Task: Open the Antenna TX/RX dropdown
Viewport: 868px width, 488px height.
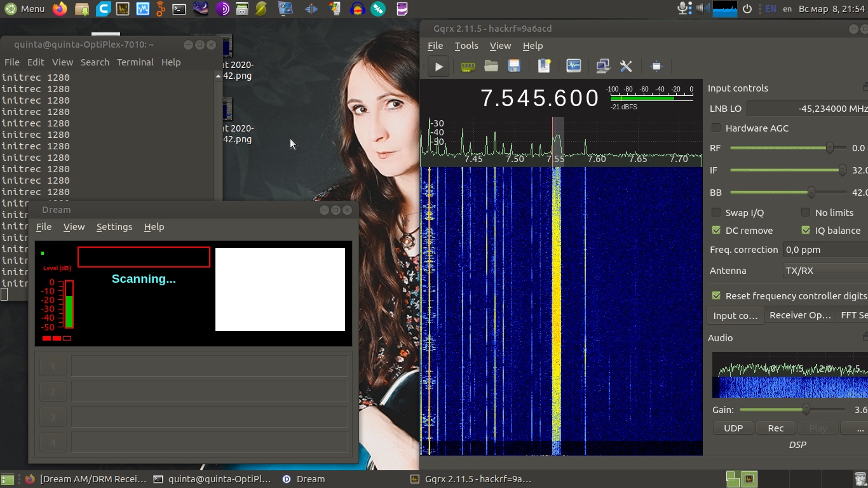Action: click(x=825, y=271)
